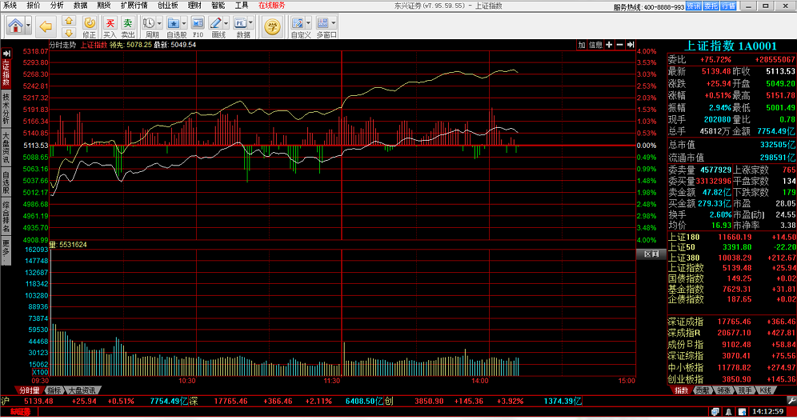Screen dimensions: 797x420
Task: Click the 上证180 index row
Action: click(732, 237)
